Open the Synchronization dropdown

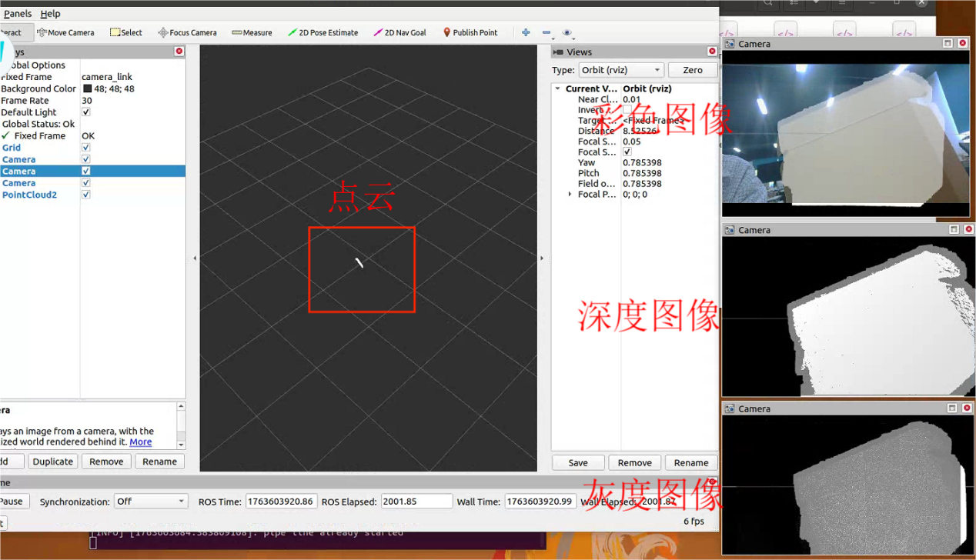[151, 502]
